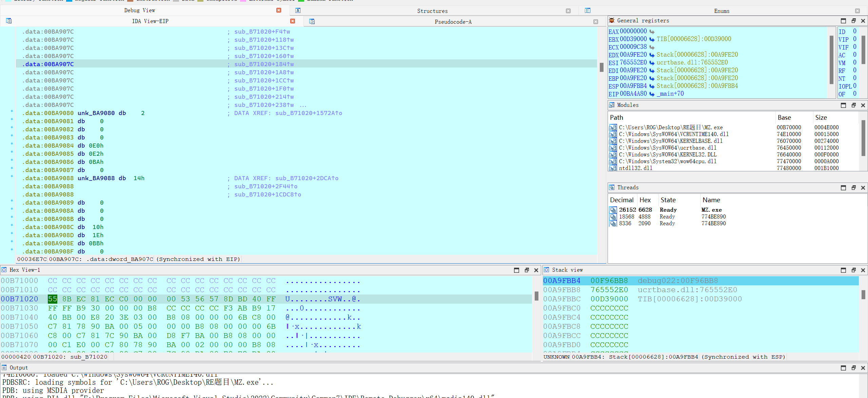Toggle the NT flag value
The width and height of the screenshot is (868, 398).
pyautogui.click(x=854, y=78)
